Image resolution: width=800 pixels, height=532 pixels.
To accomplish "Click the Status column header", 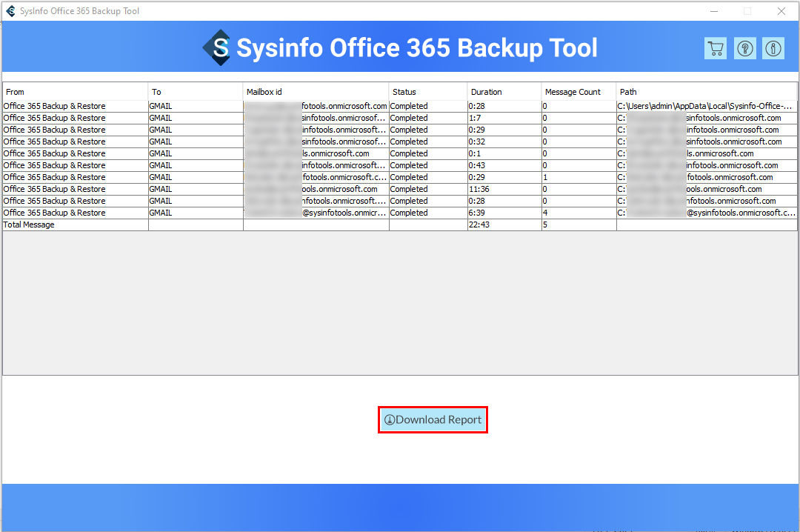I will point(427,92).
